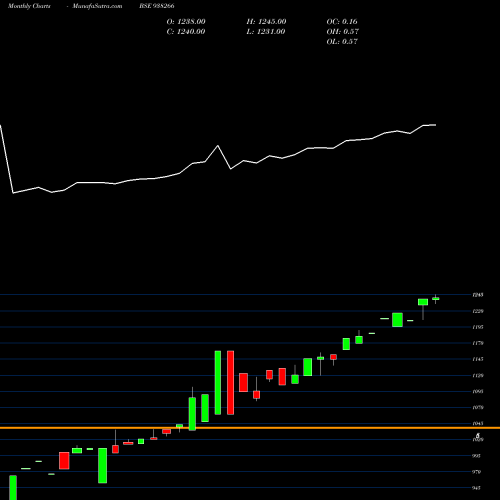500x500 pixels.
Task: Click the tallest green candlestick
Action: tap(218, 383)
